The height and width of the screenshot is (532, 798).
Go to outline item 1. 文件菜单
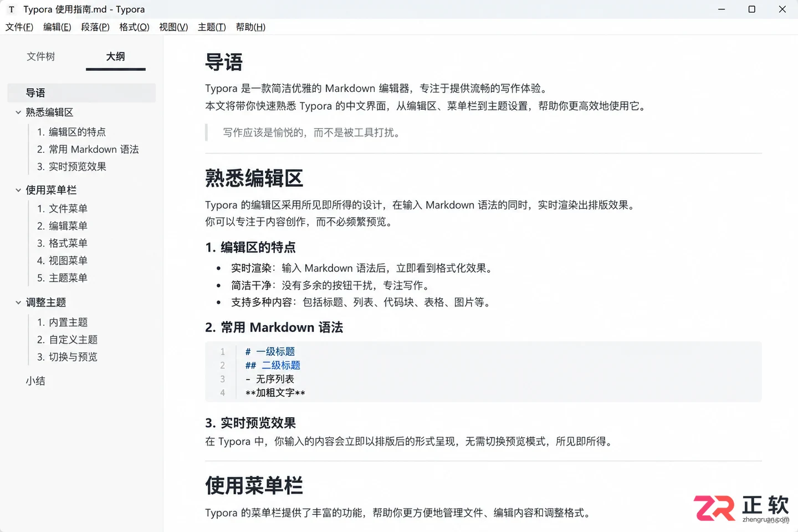tap(62, 208)
